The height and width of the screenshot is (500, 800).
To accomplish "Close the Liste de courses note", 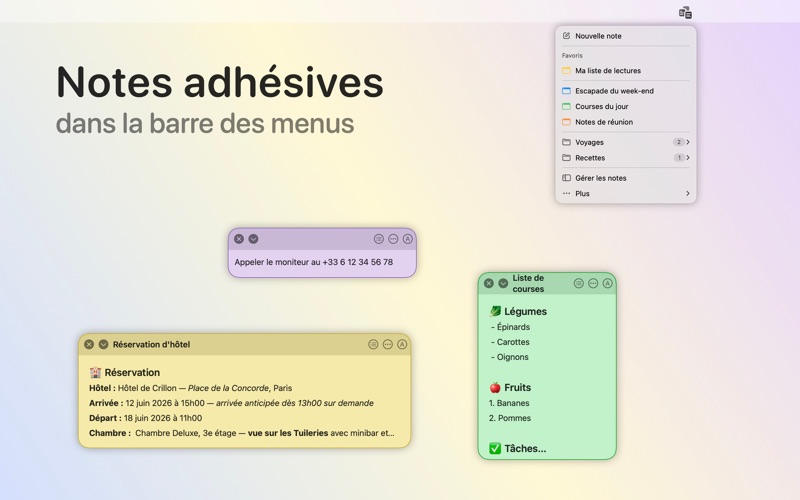I will click(x=489, y=283).
